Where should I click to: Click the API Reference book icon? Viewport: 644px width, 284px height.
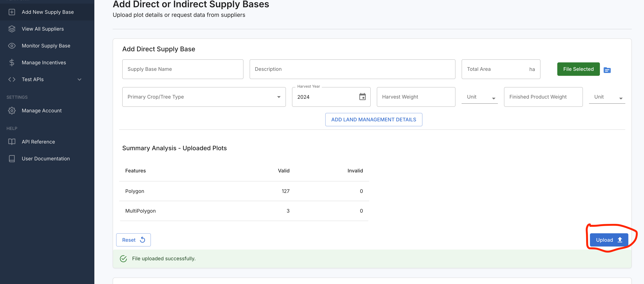12,142
